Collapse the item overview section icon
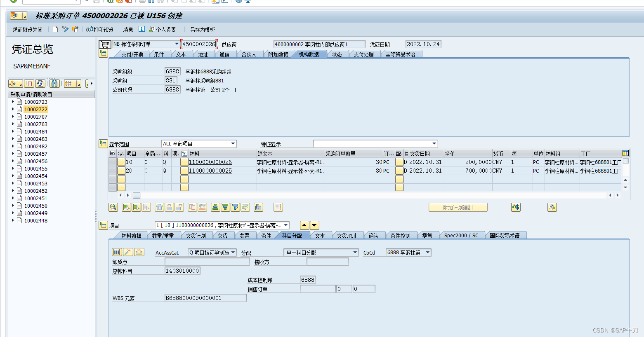This screenshot has width=644, height=337. [103, 144]
